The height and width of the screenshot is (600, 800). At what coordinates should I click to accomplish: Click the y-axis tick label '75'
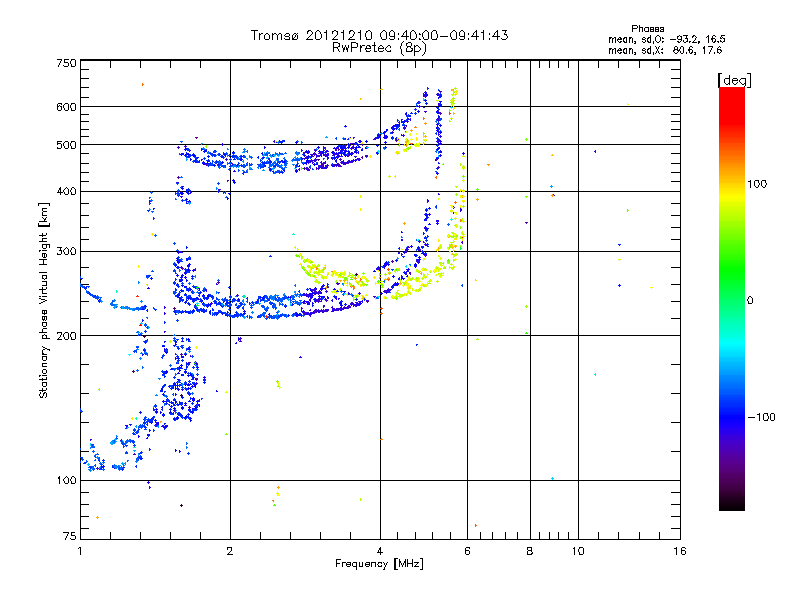[x=70, y=536]
